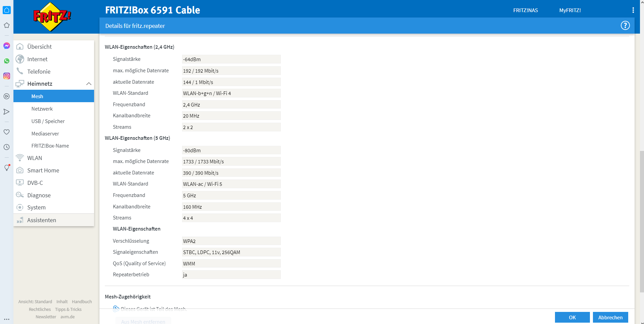Click the Abbrechen button
This screenshot has height=324, width=644.
click(610, 317)
